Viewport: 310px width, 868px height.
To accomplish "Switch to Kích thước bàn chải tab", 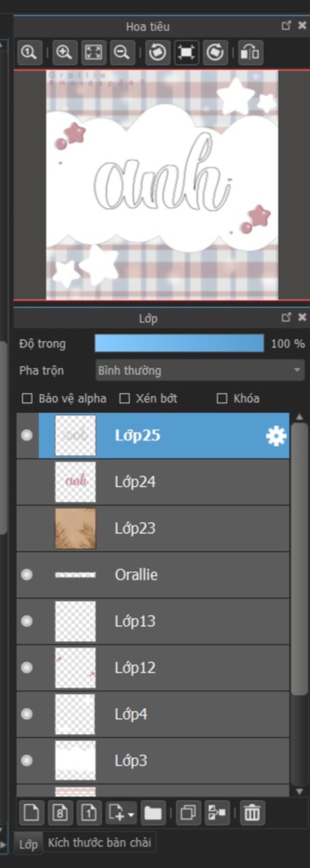I will pos(100,843).
